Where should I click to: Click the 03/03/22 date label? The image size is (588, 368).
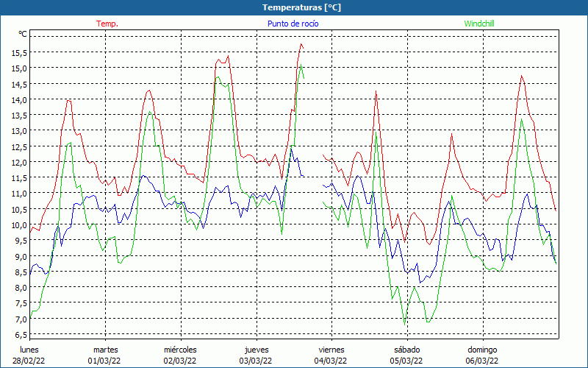coord(256,361)
